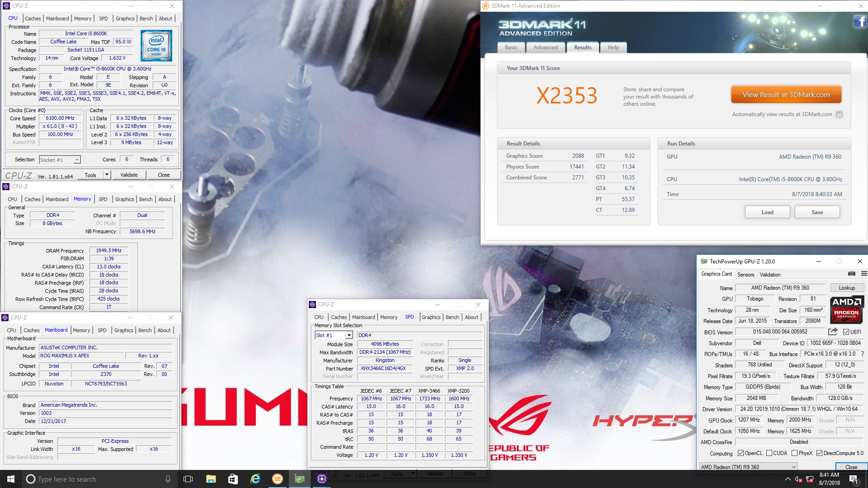Switch to the Caches tab in top CPU-Z window
This screenshot has width=868, height=488.
tap(33, 19)
